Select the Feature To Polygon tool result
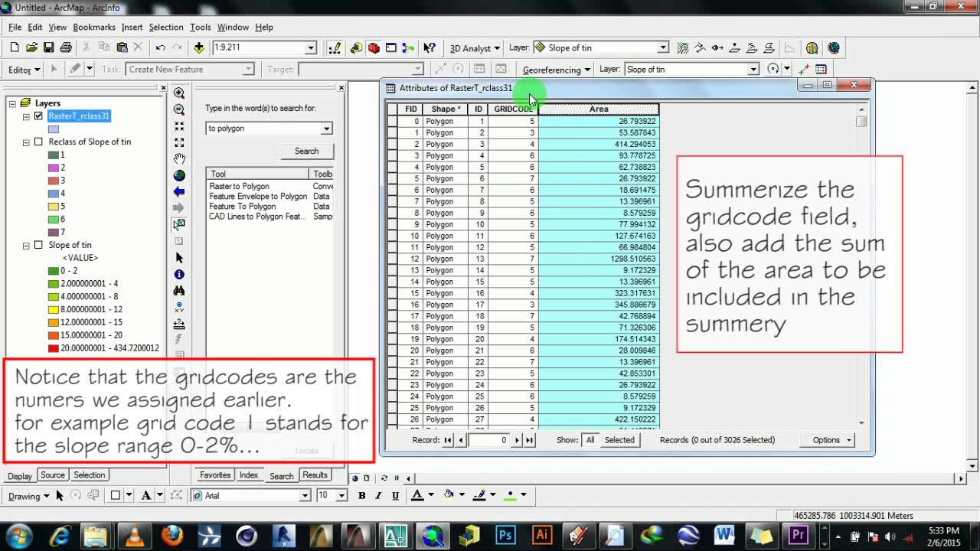 [243, 206]
